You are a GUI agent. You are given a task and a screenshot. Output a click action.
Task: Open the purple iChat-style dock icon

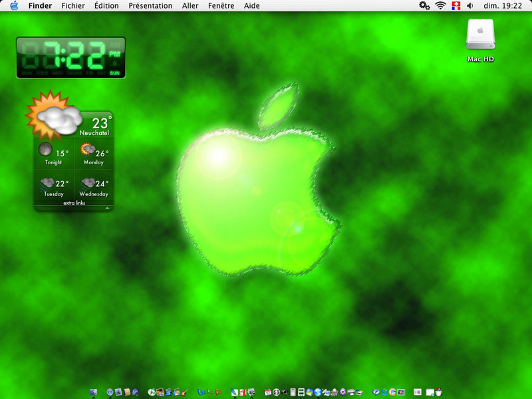[342, 392]
